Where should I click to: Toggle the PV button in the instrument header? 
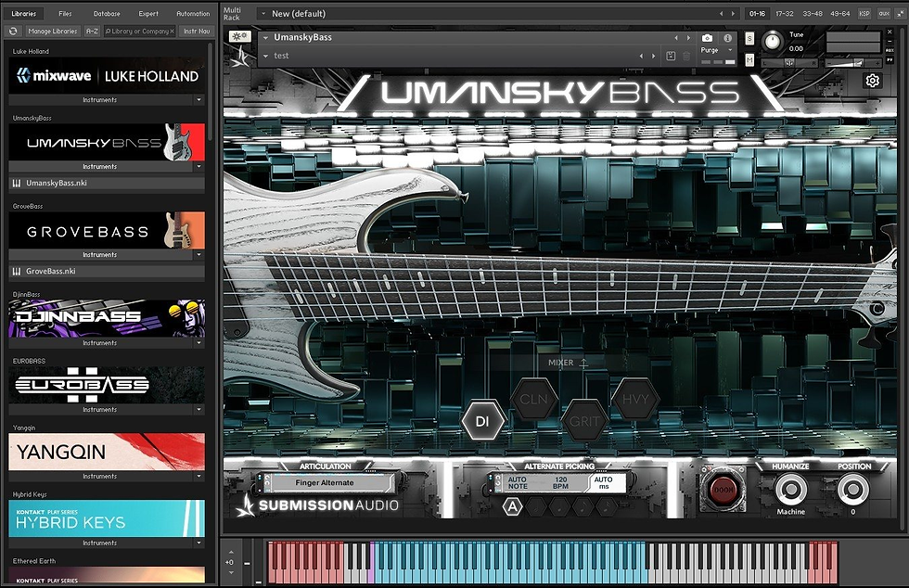pos(890,60)
